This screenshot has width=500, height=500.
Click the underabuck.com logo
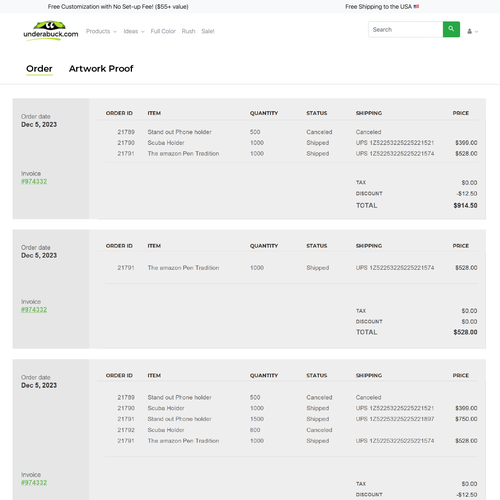coord(51,31)
